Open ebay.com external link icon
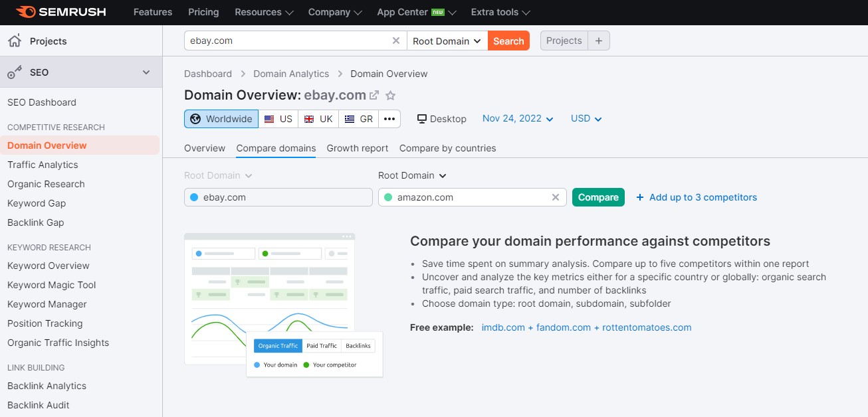 tap(374, 96)
